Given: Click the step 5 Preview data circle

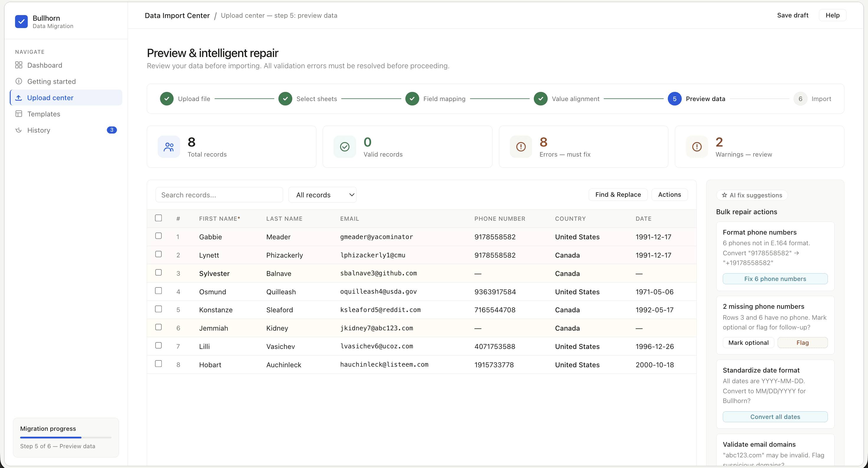Looking at the screenshot, I should (x=675, y=99).
